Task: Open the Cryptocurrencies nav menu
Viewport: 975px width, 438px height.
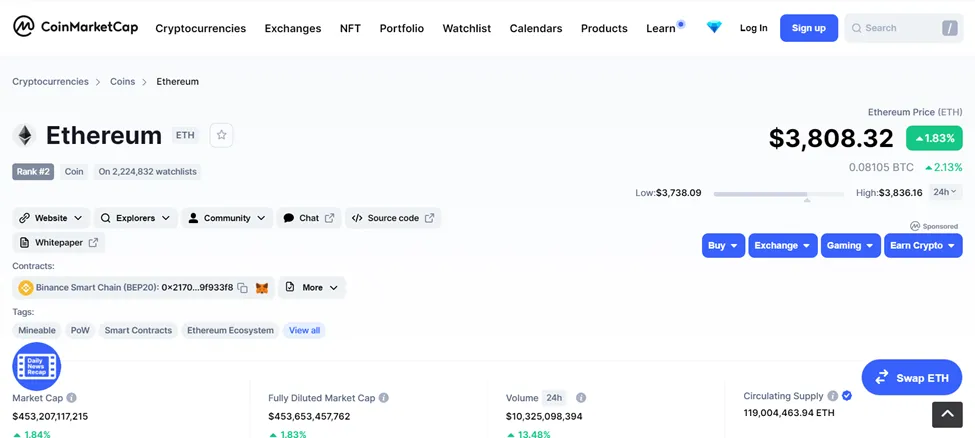Action: [x=201, y=29]
